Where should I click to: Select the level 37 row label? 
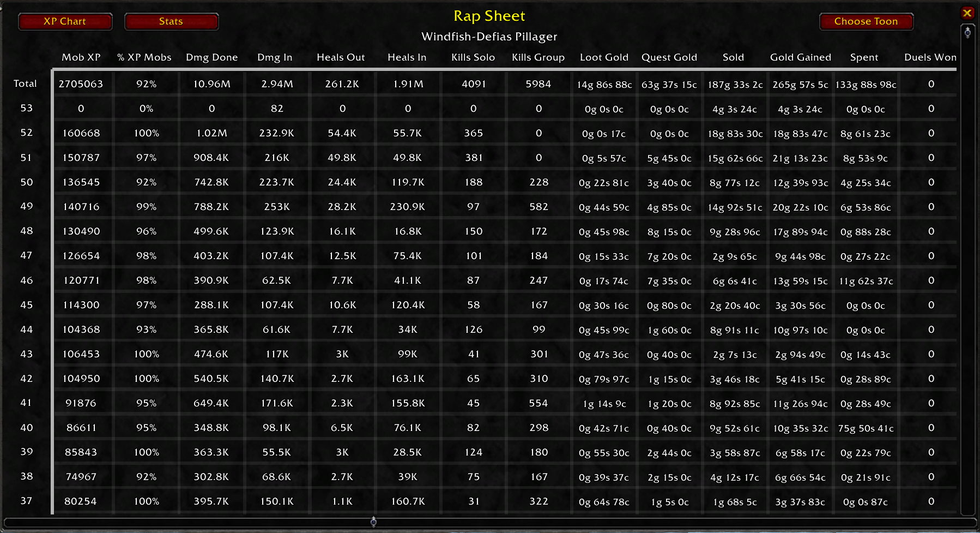[x=27, y=501]
